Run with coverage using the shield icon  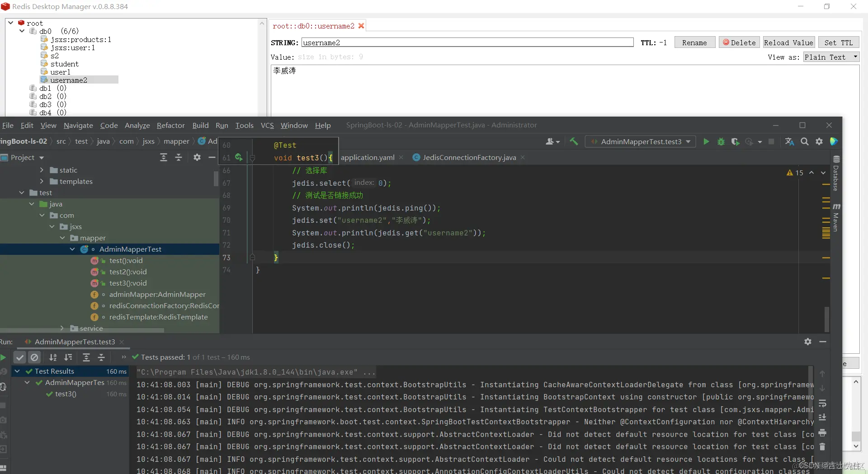tap(735, 142)
